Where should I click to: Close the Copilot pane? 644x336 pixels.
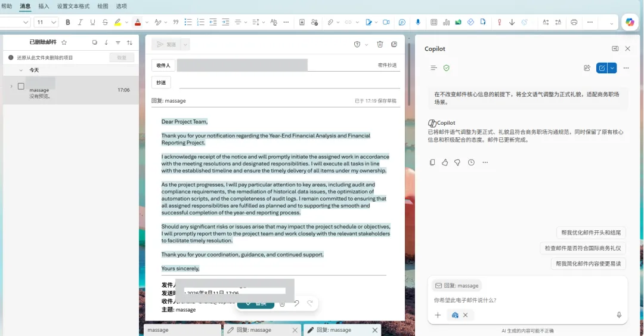[627, 48]
